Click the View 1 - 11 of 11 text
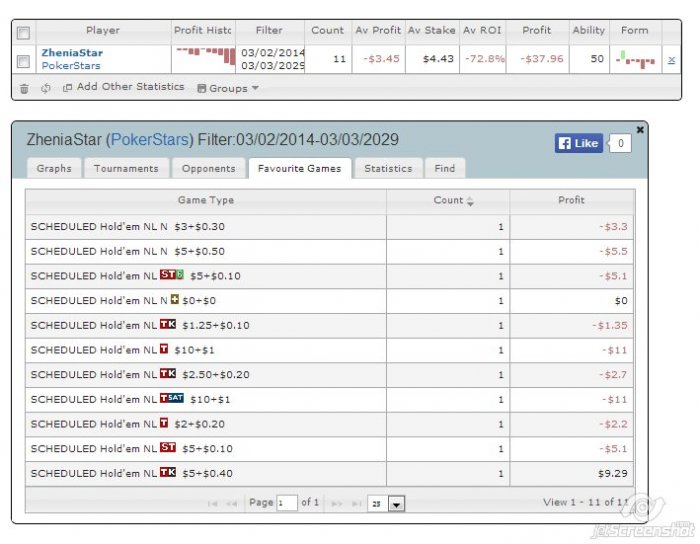Screen dimensions: 700x544 coord(586,502)
